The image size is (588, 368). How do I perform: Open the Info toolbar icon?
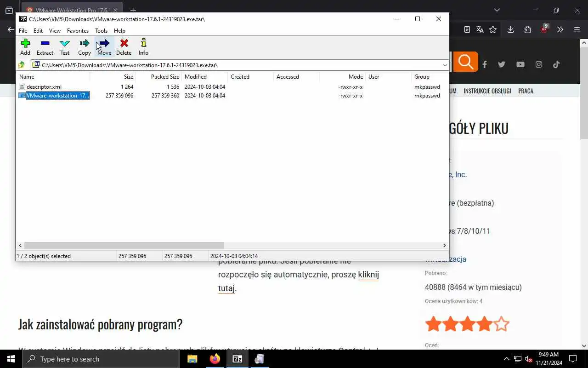(x=143, y=47)
